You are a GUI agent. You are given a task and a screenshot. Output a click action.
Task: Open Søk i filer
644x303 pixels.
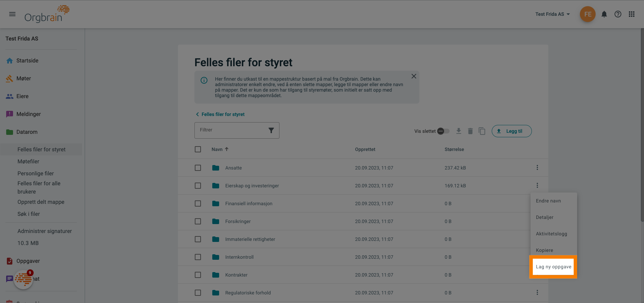(29, 214)
